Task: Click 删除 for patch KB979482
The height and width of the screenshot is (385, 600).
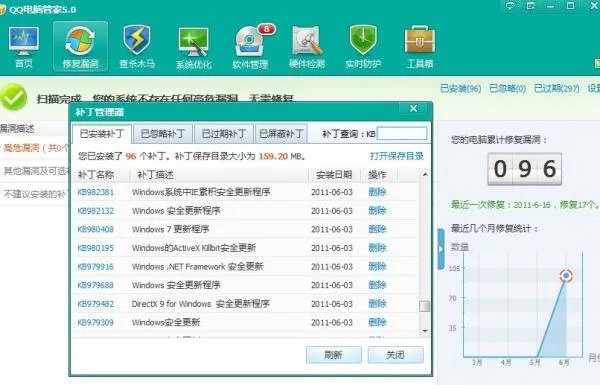Action: coord(377,304)
